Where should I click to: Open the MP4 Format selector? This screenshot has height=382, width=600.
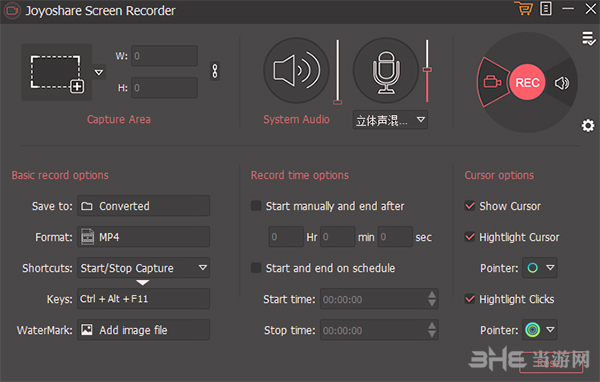(x=143, y=237)
